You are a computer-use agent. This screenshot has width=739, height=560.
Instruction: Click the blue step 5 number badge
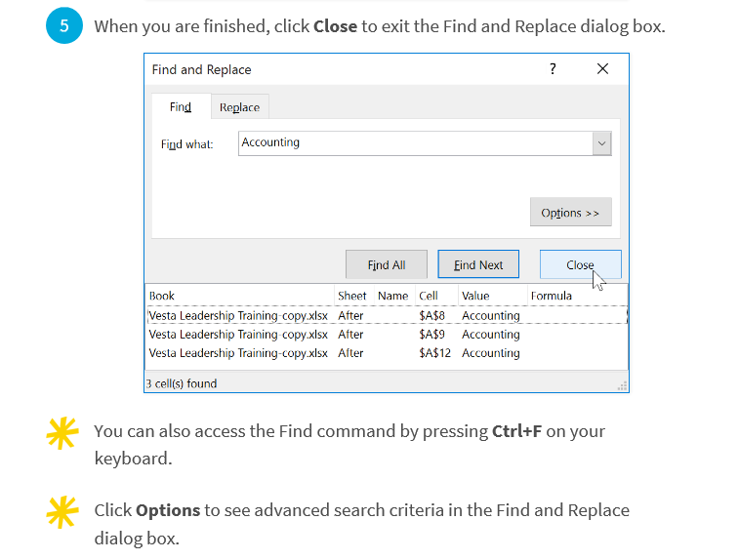64,25
